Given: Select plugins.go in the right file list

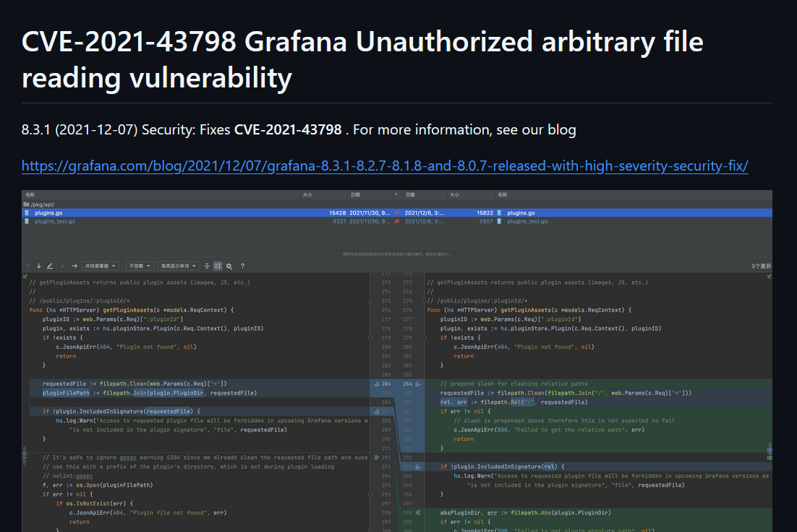Looking at the screenshot, I should (521, 213).
